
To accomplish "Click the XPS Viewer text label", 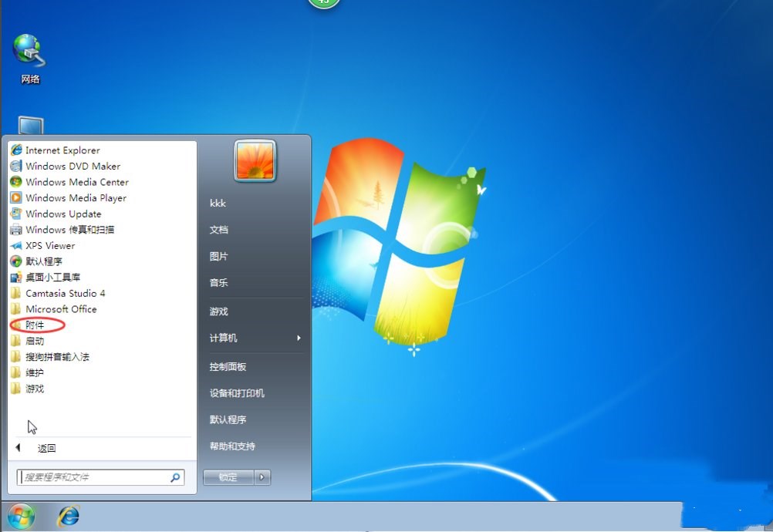I will tap(50, 245).
